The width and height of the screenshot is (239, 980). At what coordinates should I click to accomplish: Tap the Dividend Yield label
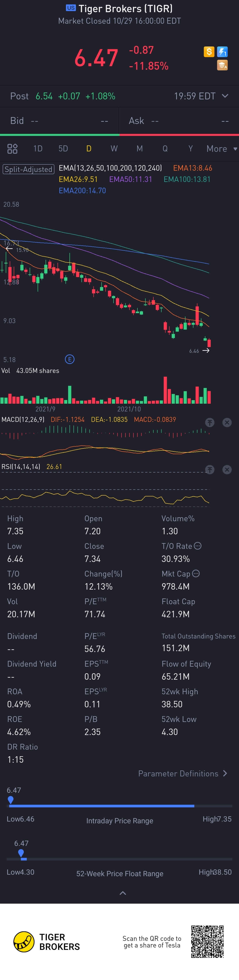tap(32, 664)
